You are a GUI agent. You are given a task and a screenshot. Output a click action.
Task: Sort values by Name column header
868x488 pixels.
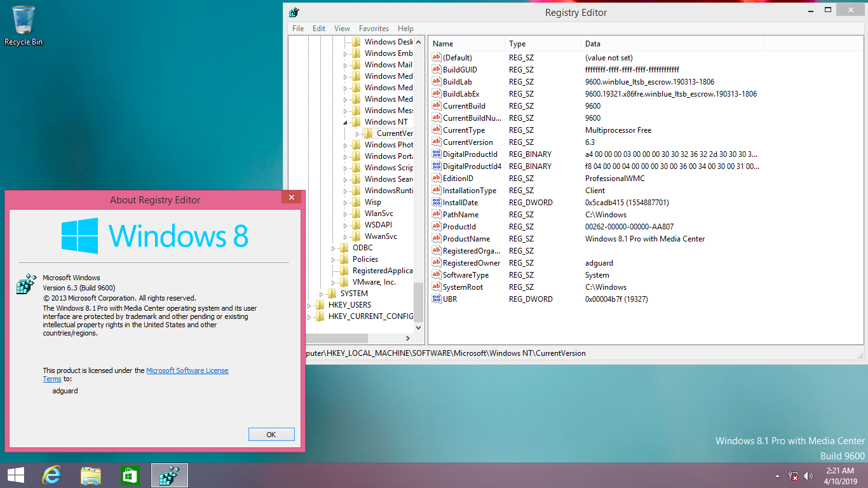click(466, 44)
